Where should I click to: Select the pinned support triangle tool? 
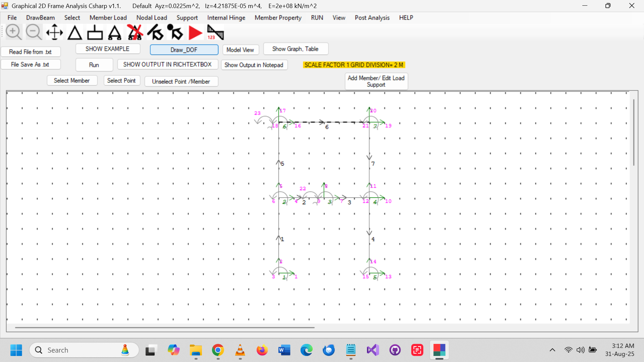point(74,33)
